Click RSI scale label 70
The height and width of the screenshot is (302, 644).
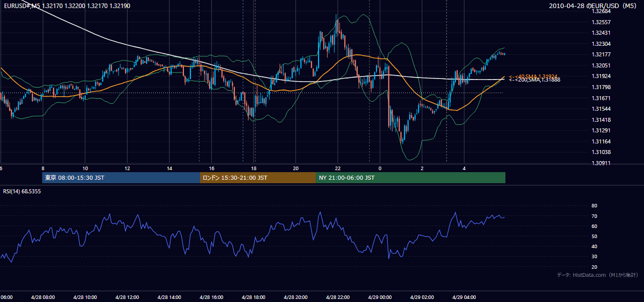[x=594, y=216]
